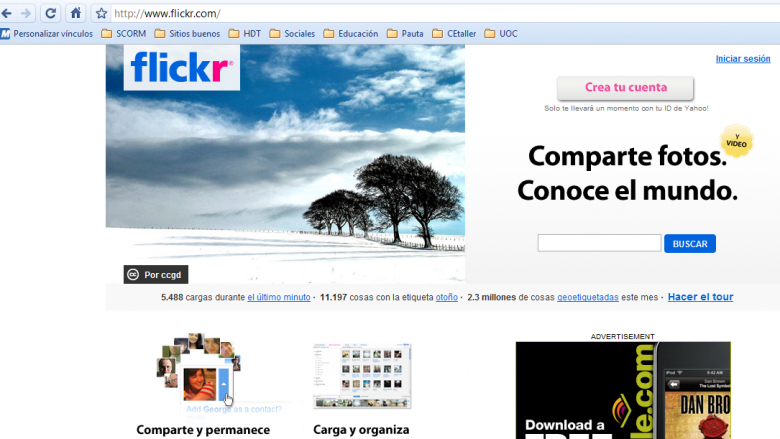Click the flickr logo
Viewport: 780px width, 439px height.
pos(182,68)
